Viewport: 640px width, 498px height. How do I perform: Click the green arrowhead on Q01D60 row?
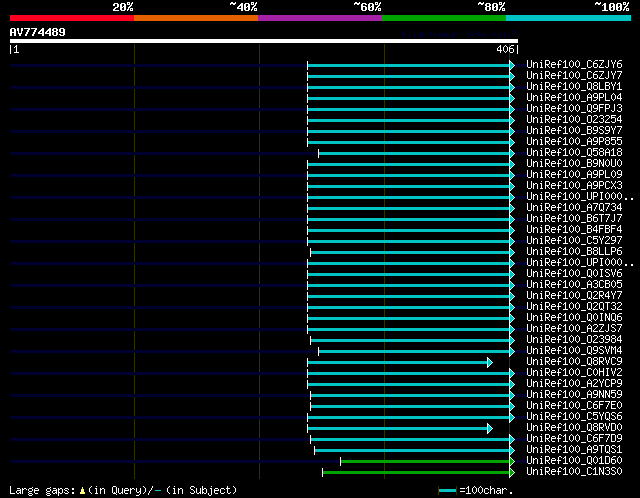pos(512,462)
